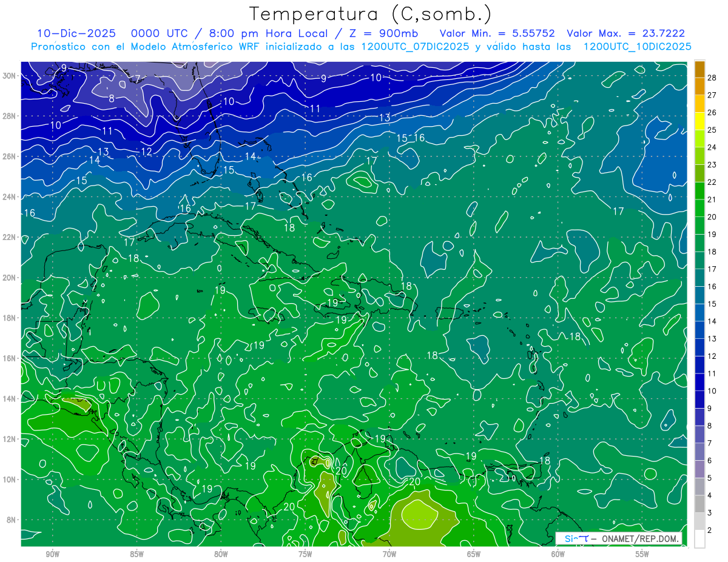Image resolution: width=728 pixels, height=562 pixels.
Task: Click the "55W" longitude label
Action: tap(642, 554)
